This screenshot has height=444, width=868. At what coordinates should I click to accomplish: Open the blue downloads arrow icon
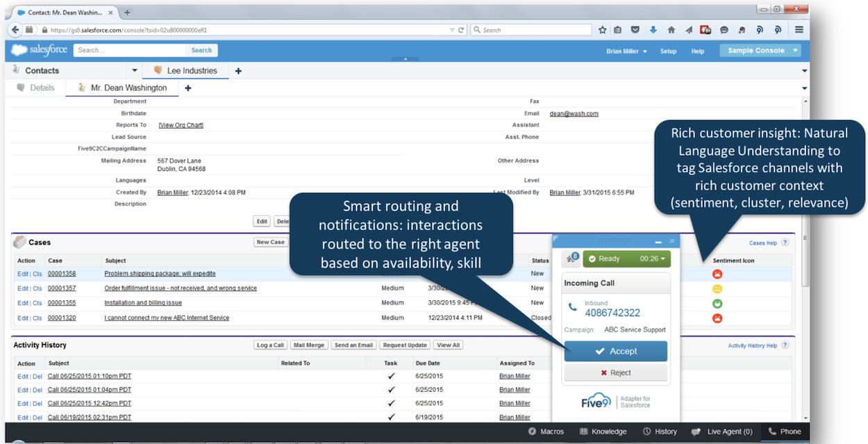pyautogui.click(x=653, y=30)
